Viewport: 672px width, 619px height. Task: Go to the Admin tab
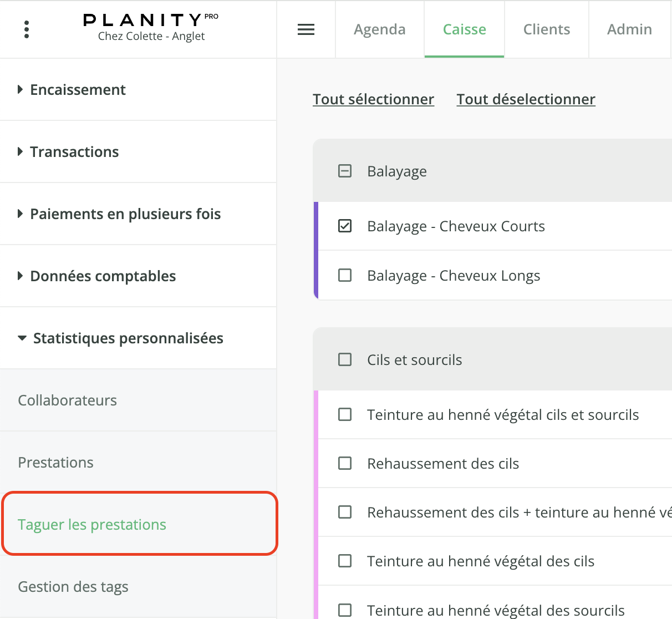pyautogui.click(x=629, y=29)
